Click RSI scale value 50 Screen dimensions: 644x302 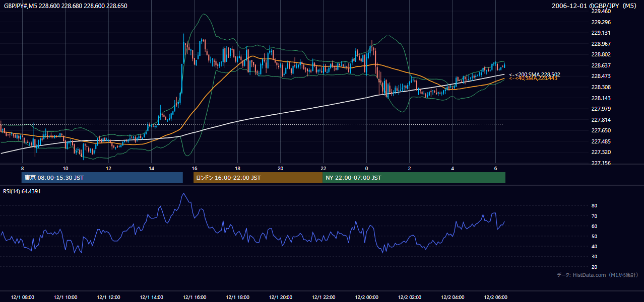coord(594,237)
